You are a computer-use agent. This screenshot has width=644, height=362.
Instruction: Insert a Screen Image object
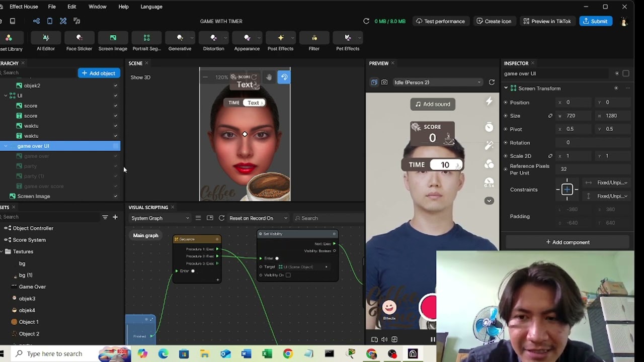coord(113,42)
